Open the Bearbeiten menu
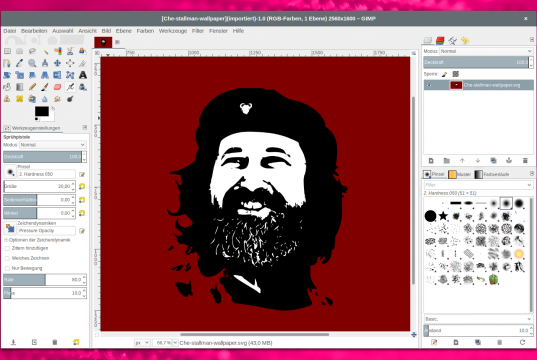Viewport: 537px width, 360px height. [34, 31]
